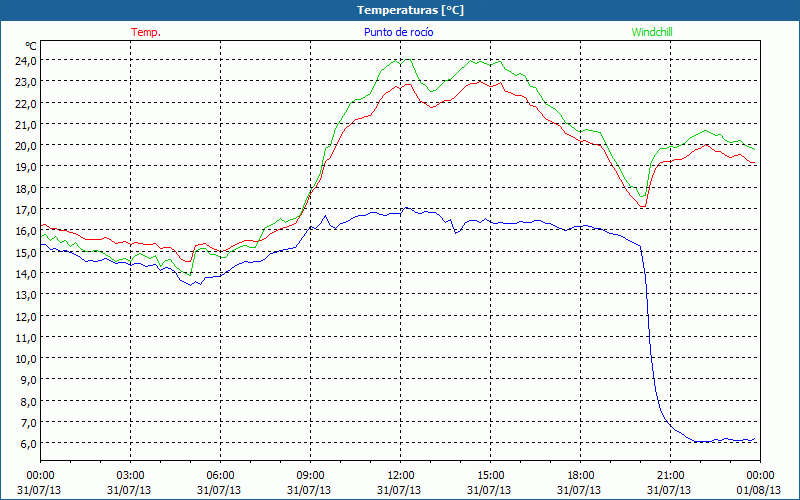Image resolution: width=800 pixels, height=500 pixels.
Task: Click the '15,0' y-axis value
Action: pos(27,252)
